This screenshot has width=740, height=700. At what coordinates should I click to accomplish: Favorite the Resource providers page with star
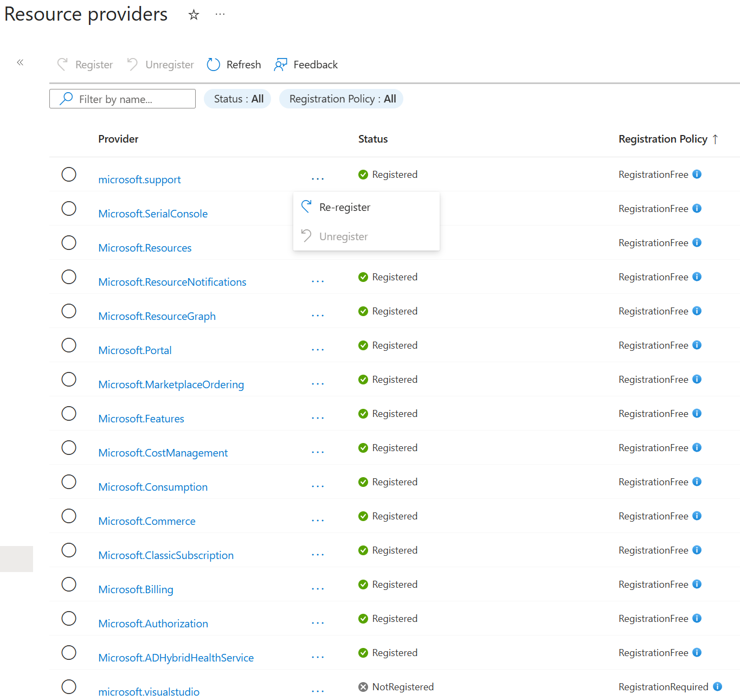pos(194,15)
